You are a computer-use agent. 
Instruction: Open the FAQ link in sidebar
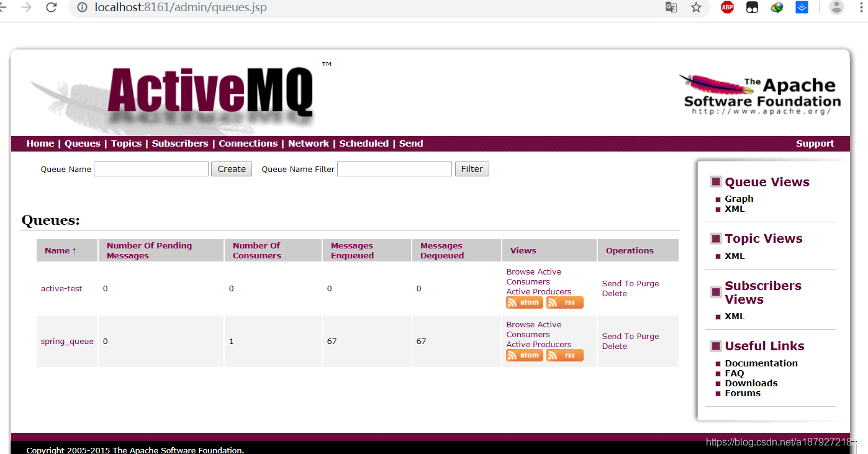(x=734, y=373)
